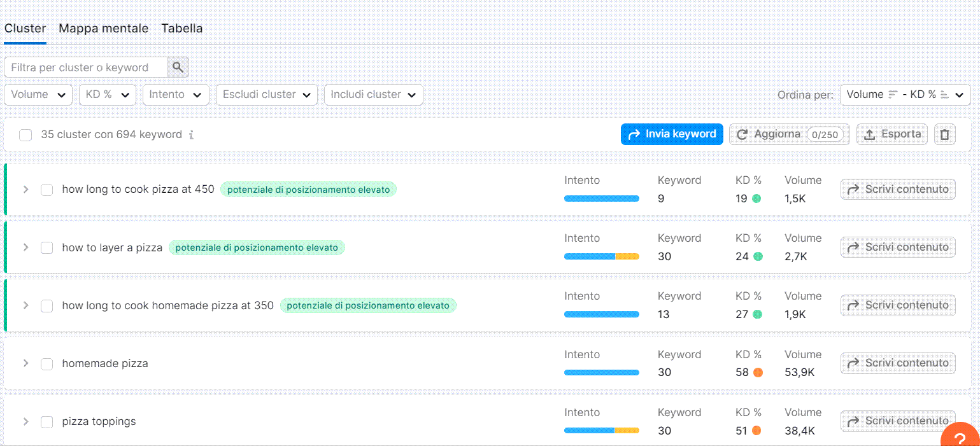Click the intent bar for 'pizza toppings'
This screenshot has height=446, width=980.
[x=601, y=430]
